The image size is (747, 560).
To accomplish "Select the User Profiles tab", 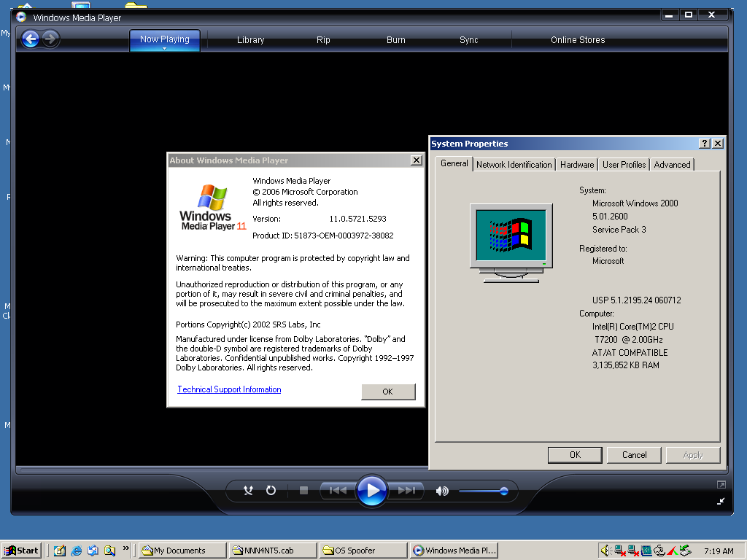I will click(x=624, y=165).
